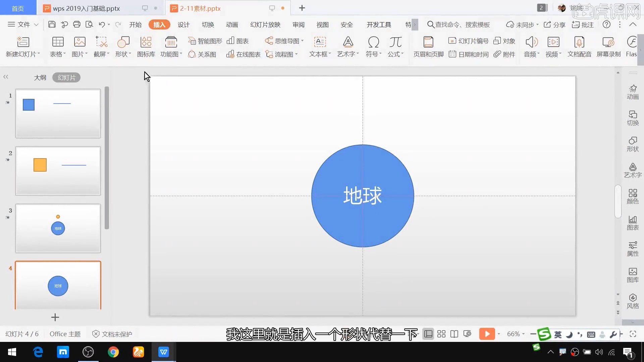The image size is (644, 362).
Task: Open 属性 properties in right sidebar
Action: pos(633,249)
